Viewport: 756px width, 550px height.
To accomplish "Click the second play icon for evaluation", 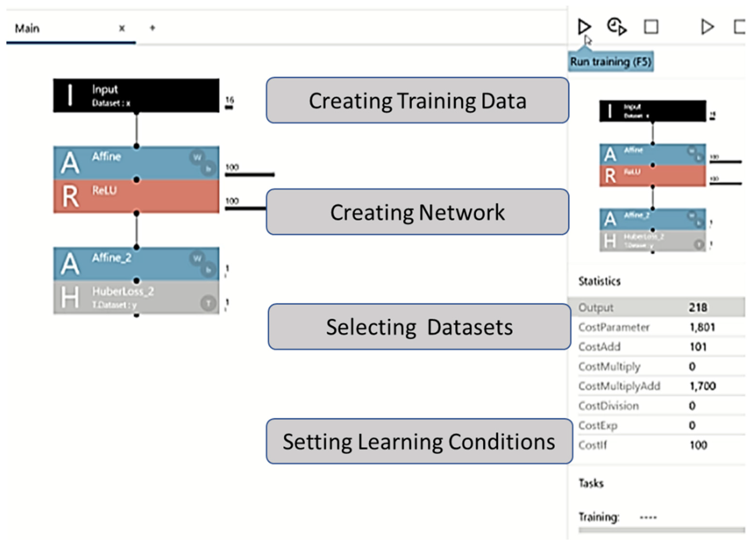I will (x=707, y=27).
